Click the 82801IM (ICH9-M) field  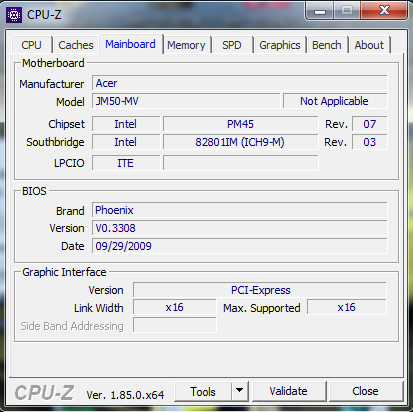click(240, 142)
